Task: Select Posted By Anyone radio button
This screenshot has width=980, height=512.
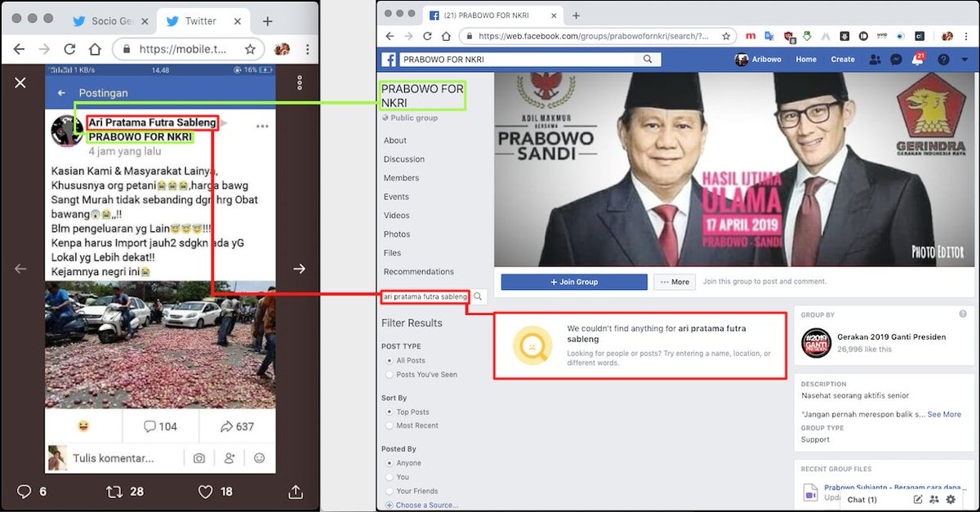Action: 389,463
